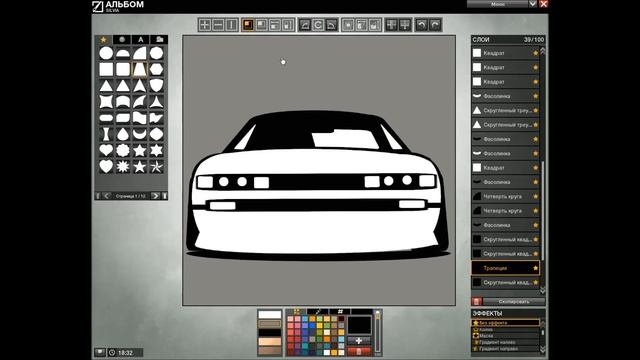
Task: Jump to the first shapes page
Action: [x=98, y=196]
